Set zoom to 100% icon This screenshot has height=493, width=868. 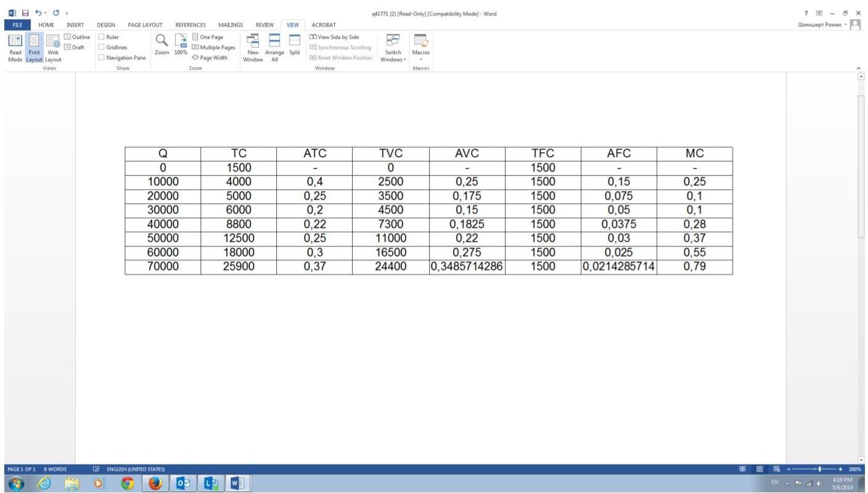pos(181,44)
